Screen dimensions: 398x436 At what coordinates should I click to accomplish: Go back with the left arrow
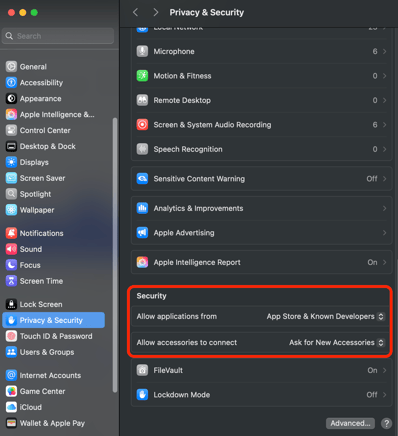(135, 12)
